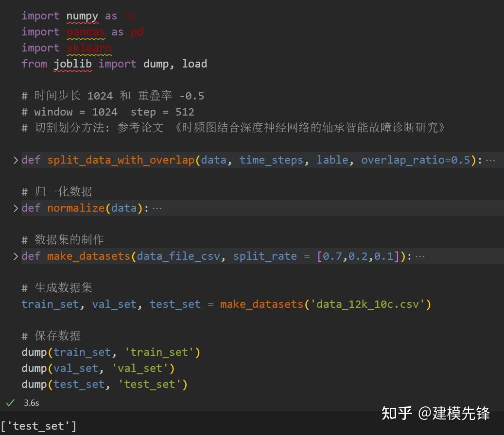
Task: Click the underlined joblib module name
Action: (73, 64)
